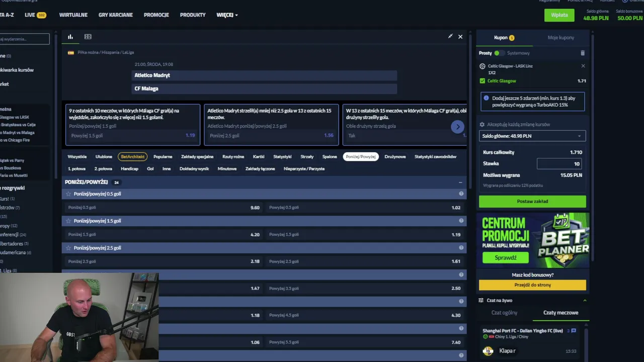Go to WIRTUALNE in the top navigation
This screenshot has height=362, width=644.
click(73, 15)
